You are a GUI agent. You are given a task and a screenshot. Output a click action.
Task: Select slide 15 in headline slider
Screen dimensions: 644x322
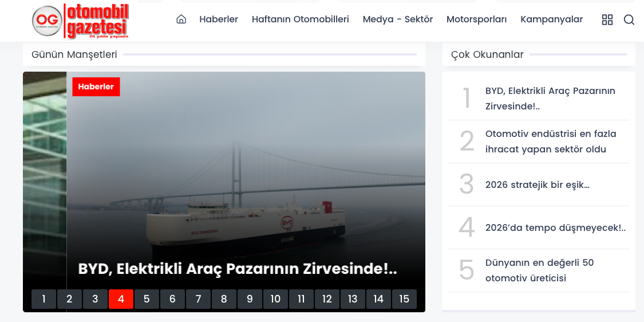tap(405, 299)
